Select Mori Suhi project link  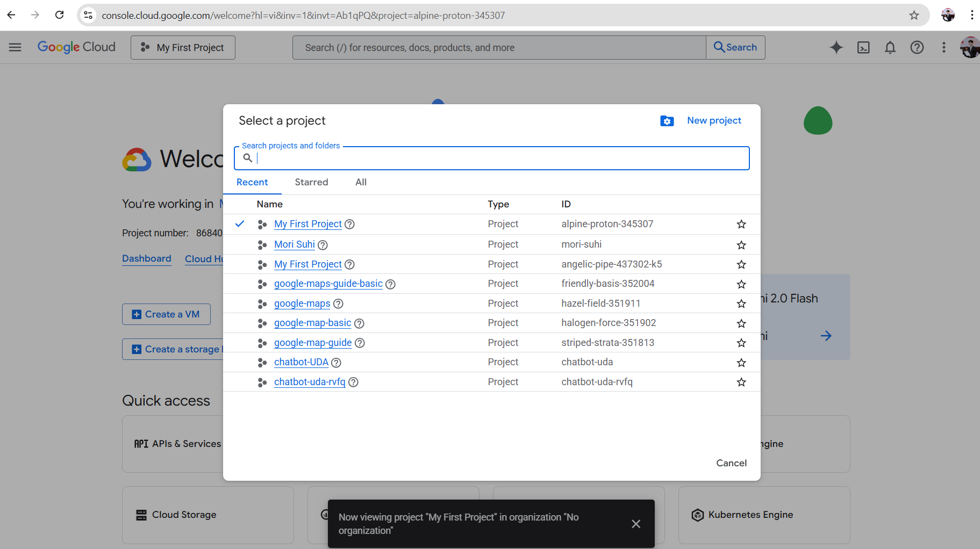[294, 244]
